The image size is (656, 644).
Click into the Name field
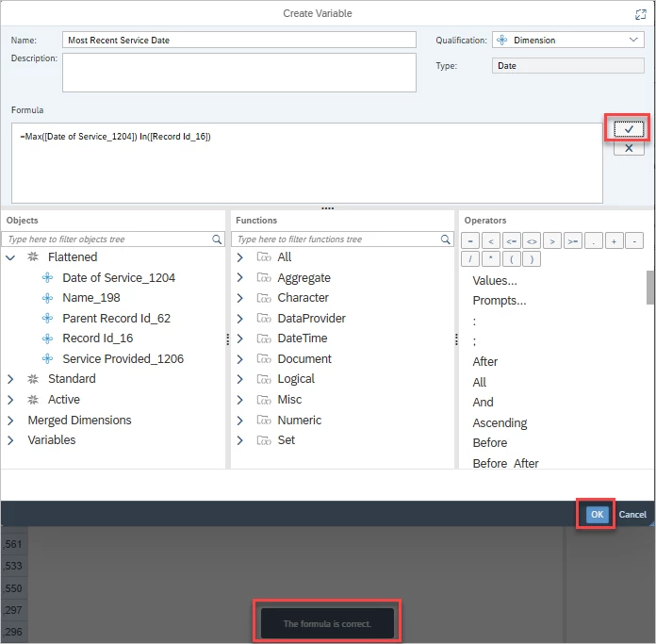coord(239,40)
